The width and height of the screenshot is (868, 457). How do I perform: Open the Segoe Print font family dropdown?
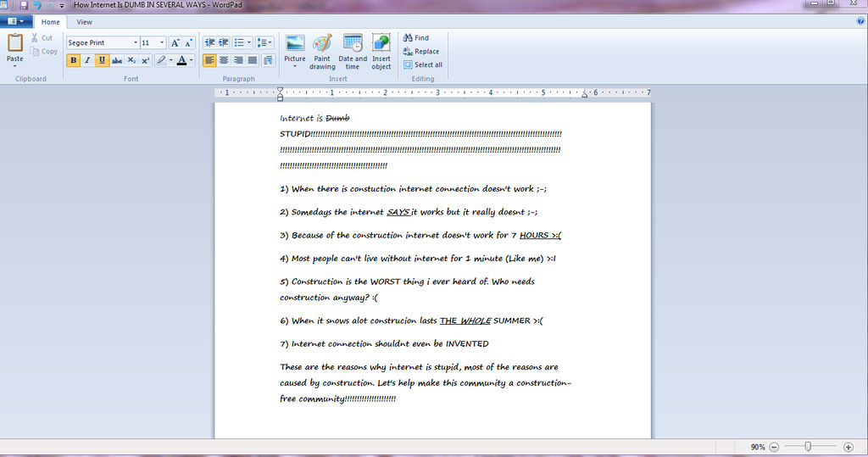(135, 42)
